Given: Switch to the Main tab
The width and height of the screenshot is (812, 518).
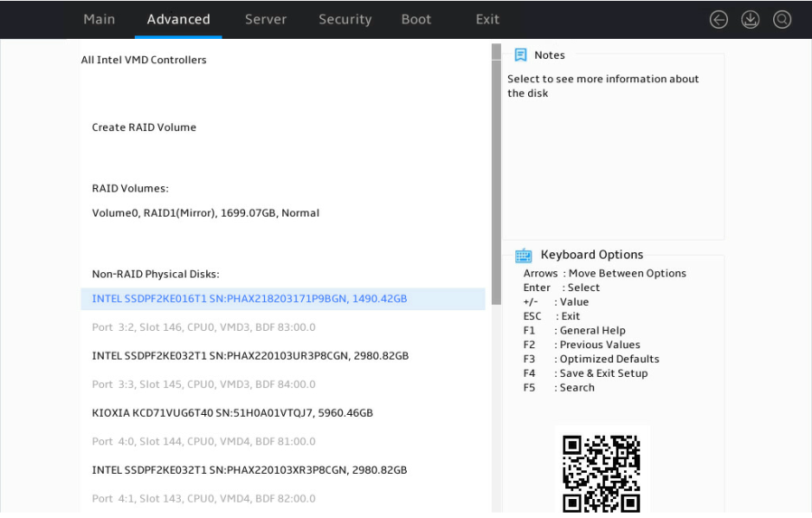Looking at the screenshot, I should (x=99, y=20).
